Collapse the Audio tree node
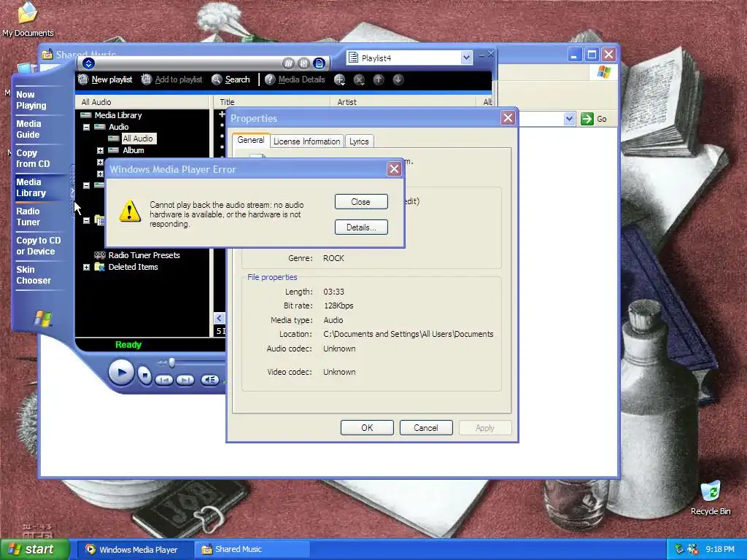The width and height of the screenshot is (747, 560). tap(86, 127)
